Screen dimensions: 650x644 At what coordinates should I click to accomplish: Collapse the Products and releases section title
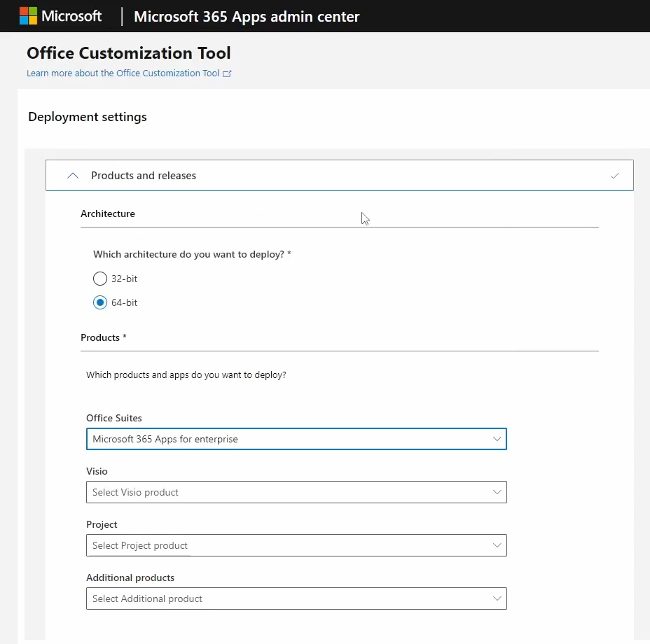click(x=144, y=176)
